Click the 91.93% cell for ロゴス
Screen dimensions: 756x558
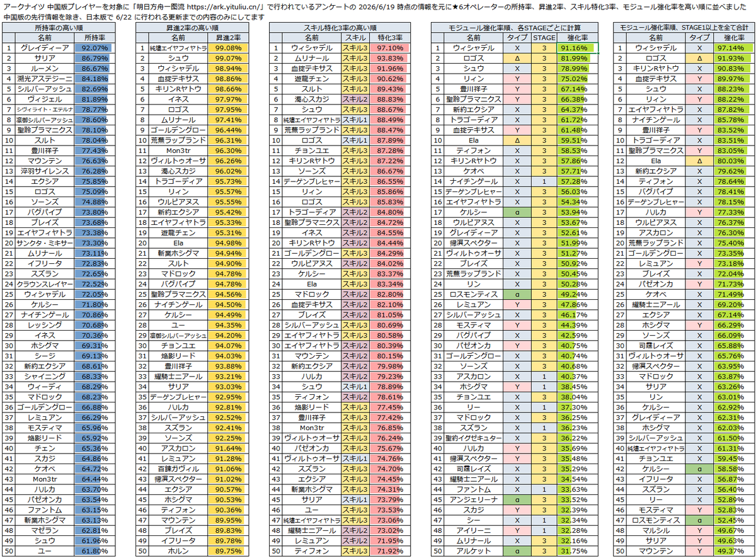pyautogui.click(x=733, y=58)
